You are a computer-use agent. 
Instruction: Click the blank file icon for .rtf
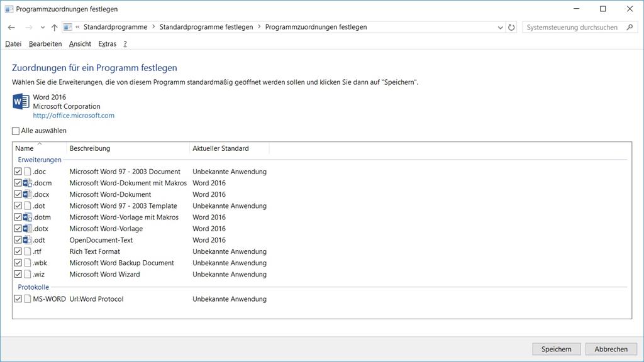[28, 251]
